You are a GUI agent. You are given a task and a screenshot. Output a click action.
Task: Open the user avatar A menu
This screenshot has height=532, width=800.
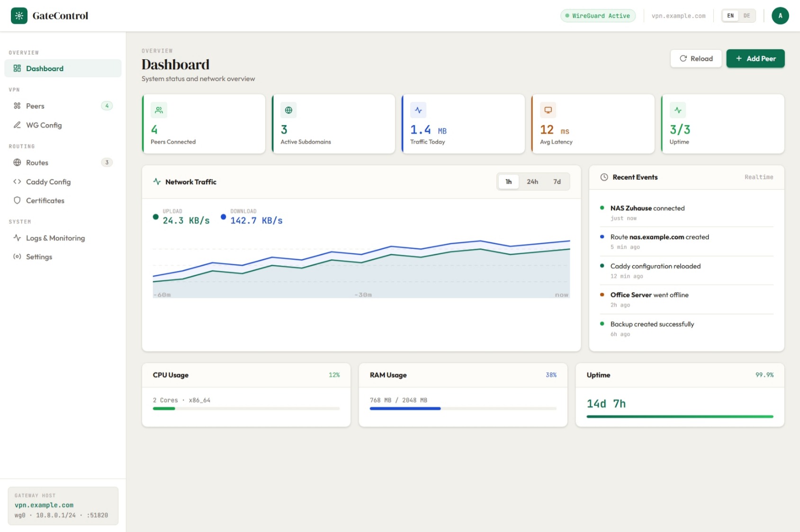pyautogui.click(x=780, y=16)
